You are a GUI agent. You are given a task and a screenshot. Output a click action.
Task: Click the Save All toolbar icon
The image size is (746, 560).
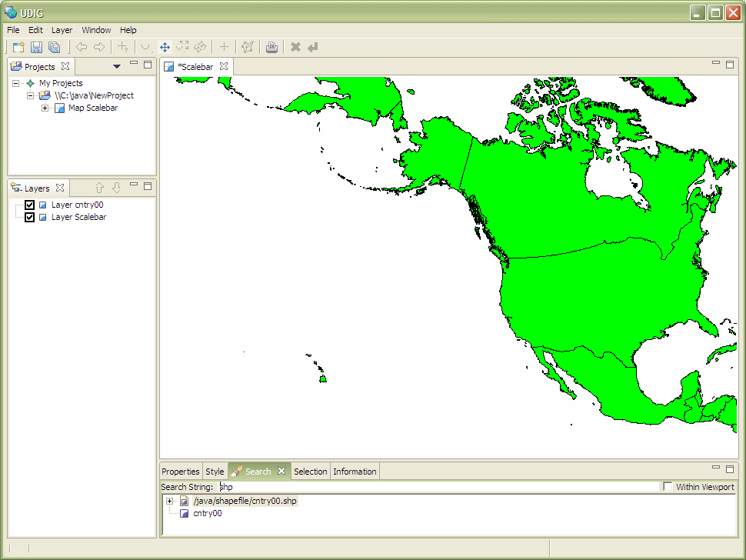(x=54, y=48)
